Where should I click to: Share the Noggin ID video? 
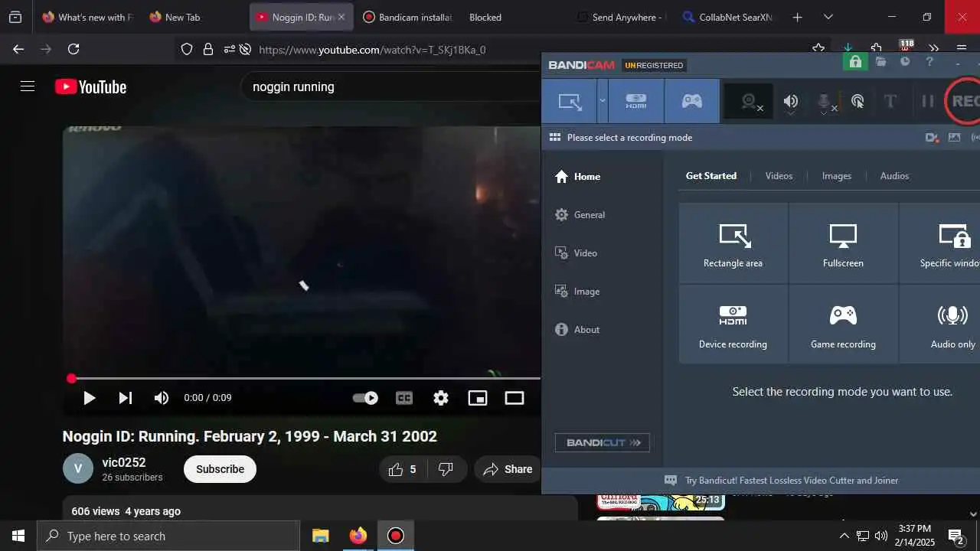[508, 469]
